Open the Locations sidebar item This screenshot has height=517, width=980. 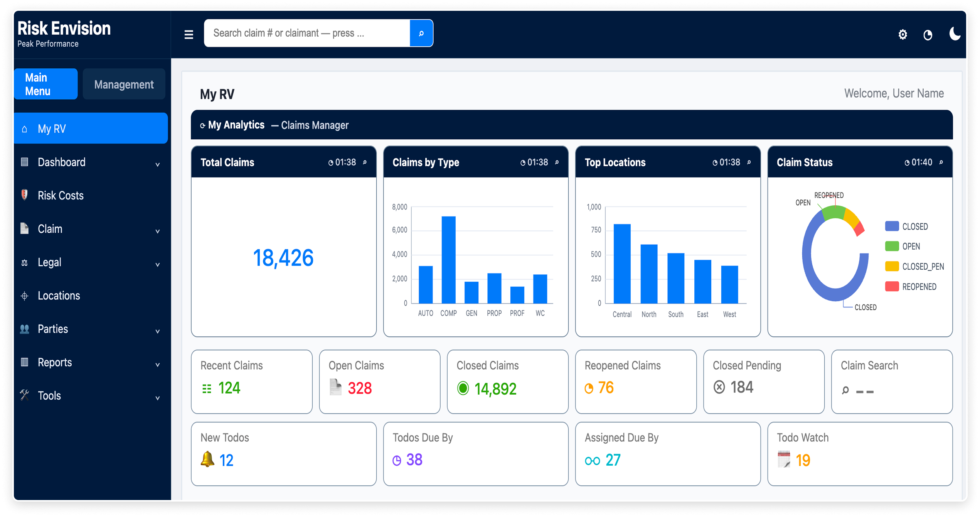point(91,296)
